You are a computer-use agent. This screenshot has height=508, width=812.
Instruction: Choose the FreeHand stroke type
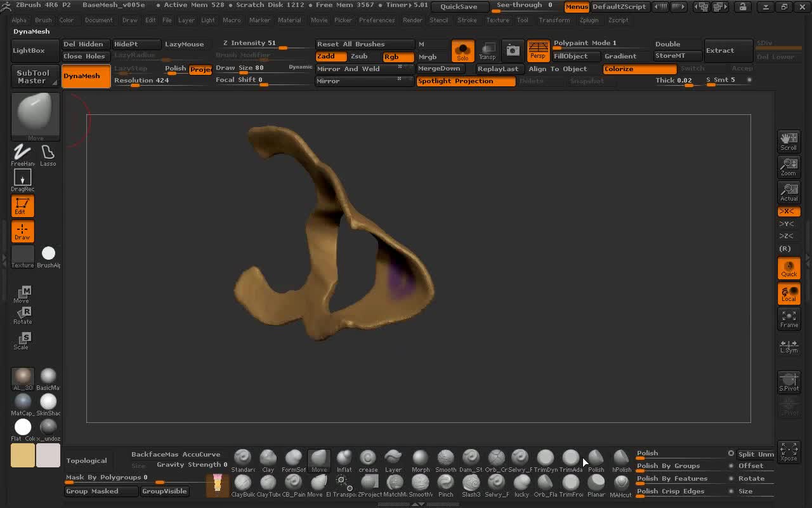click(x=22, y=154)
